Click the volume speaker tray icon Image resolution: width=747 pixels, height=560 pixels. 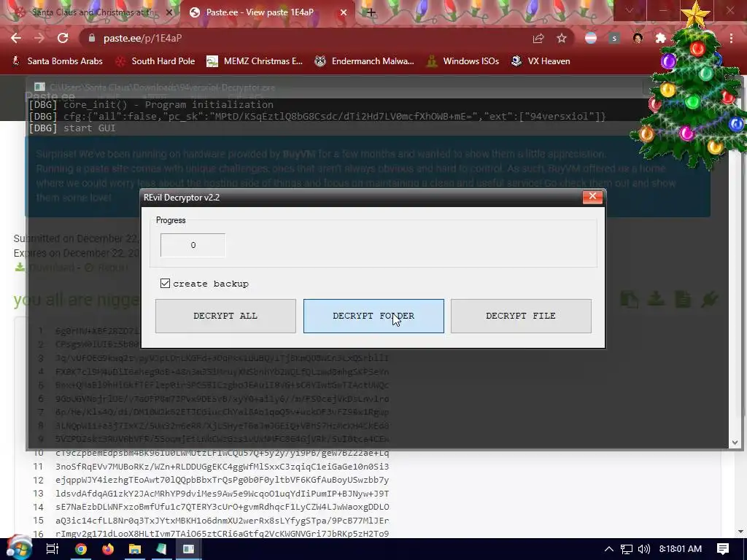(644, 549)
